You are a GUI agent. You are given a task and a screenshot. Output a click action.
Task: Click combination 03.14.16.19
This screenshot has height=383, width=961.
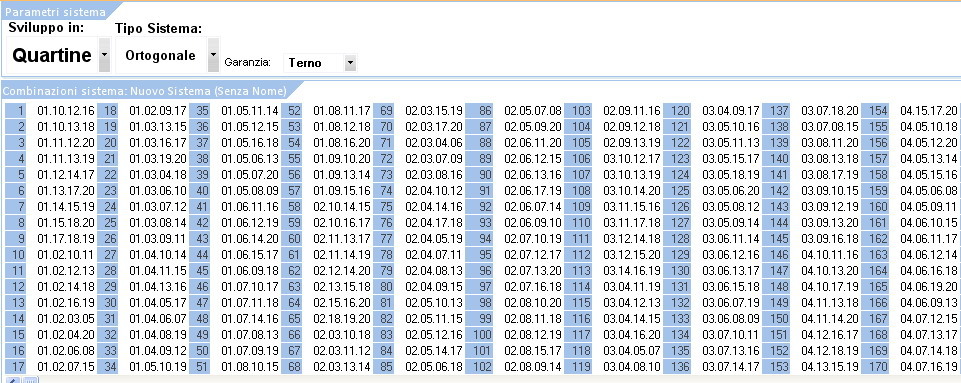coord(632,270)
